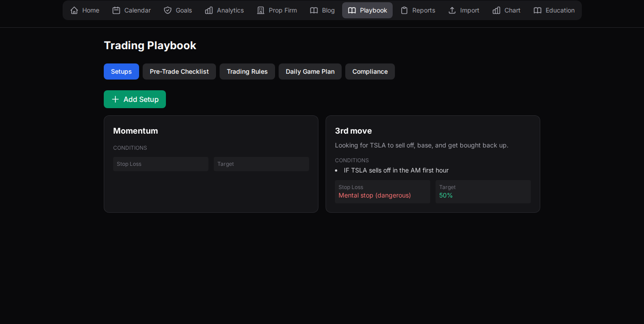This screenshot has width=644, height=324.
Task: Switch to the Pre-Trade Checklist tab
Action: pyautogui.click(x=179, y=72)
